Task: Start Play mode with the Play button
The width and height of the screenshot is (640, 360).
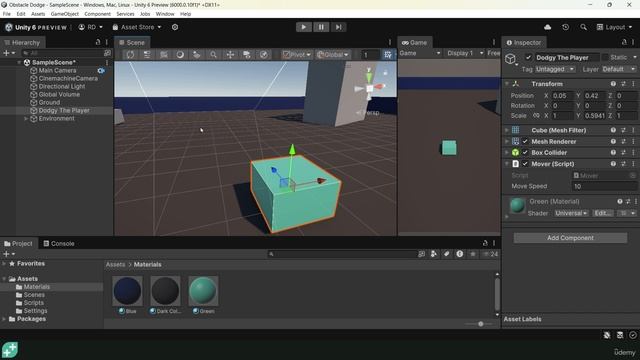Action: pyautogui.click(x=303, y=27)
